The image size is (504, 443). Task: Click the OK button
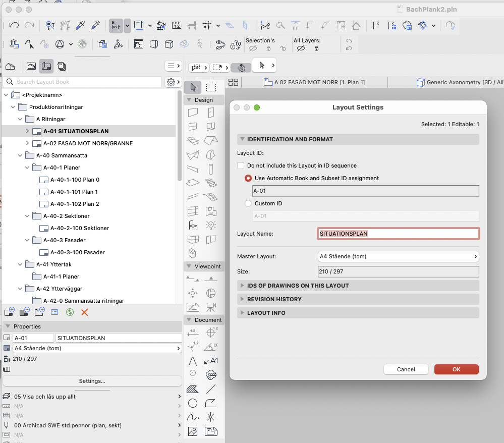click(456, 369)
